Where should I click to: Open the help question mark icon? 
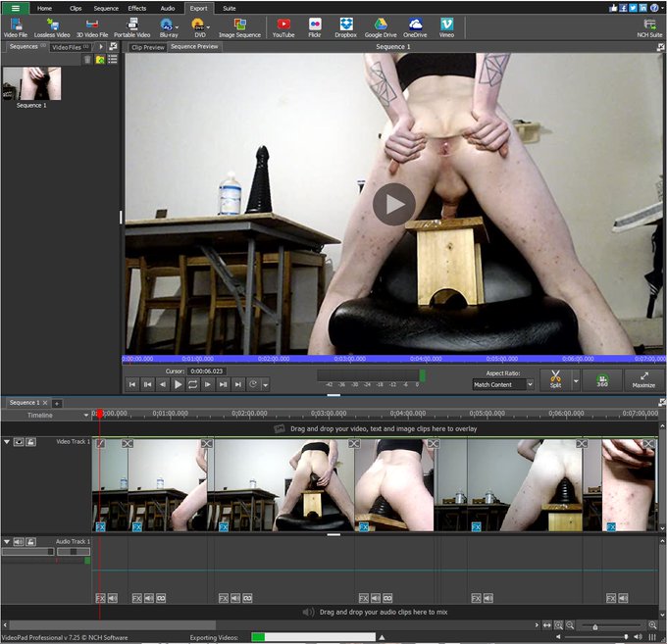point(654,8)
